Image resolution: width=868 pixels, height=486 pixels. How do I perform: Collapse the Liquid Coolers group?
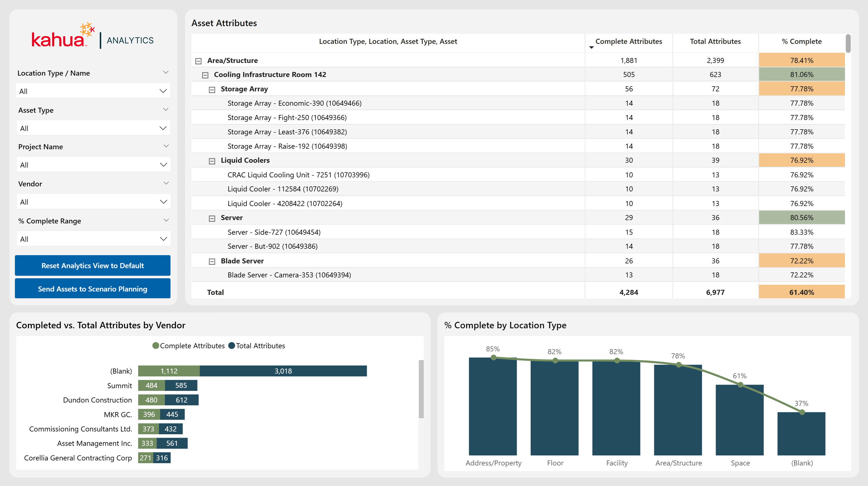(x=212, y=161)
